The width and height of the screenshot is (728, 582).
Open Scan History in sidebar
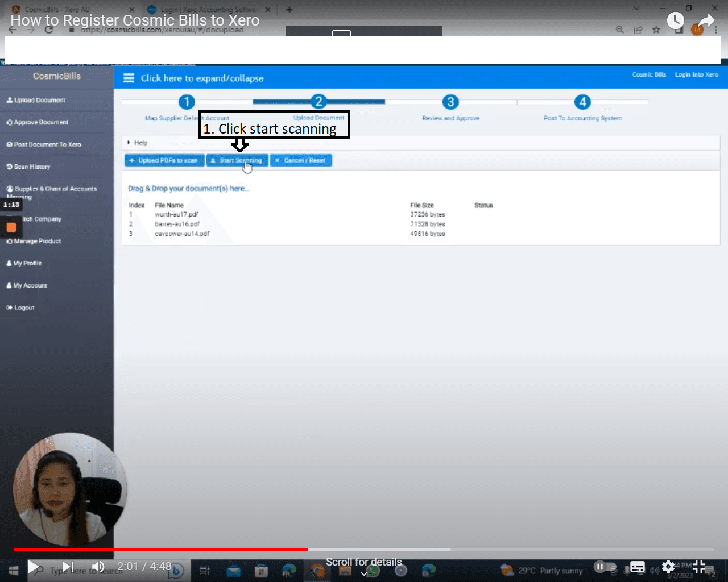point(28,167)
